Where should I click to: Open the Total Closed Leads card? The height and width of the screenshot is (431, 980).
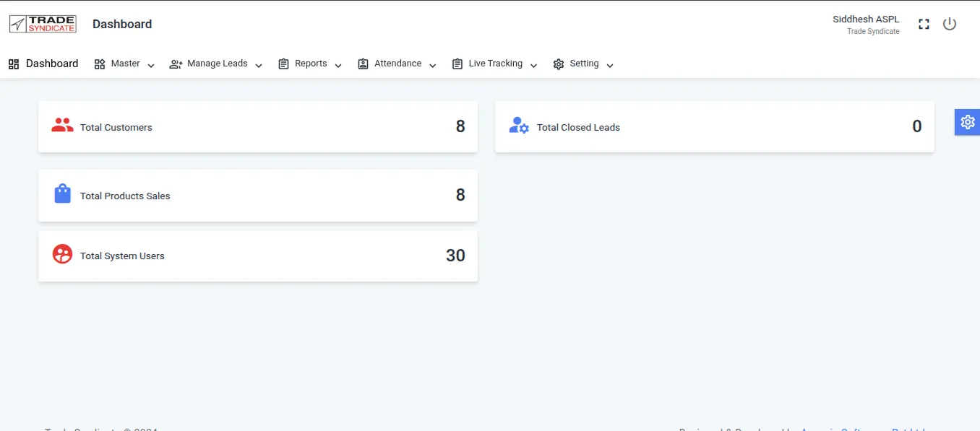714,127
